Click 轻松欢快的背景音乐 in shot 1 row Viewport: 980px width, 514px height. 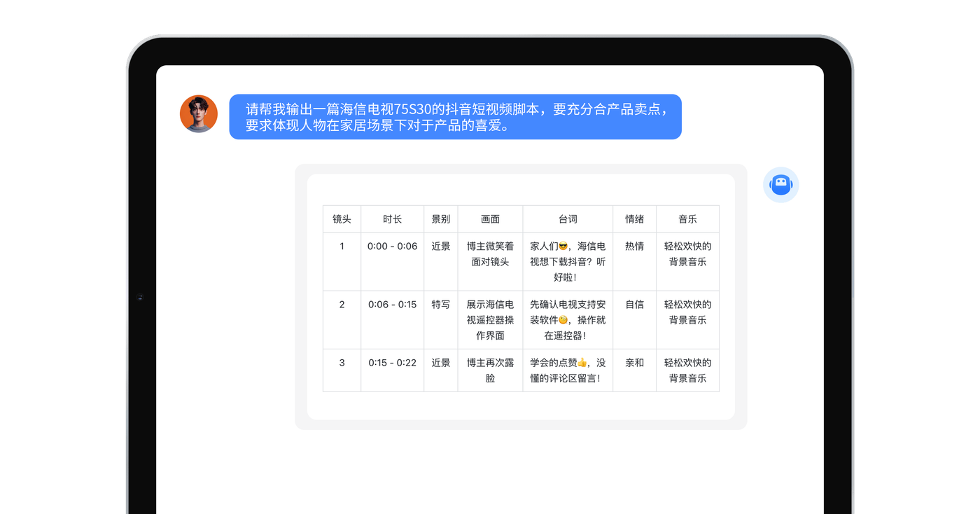point(687,262)
